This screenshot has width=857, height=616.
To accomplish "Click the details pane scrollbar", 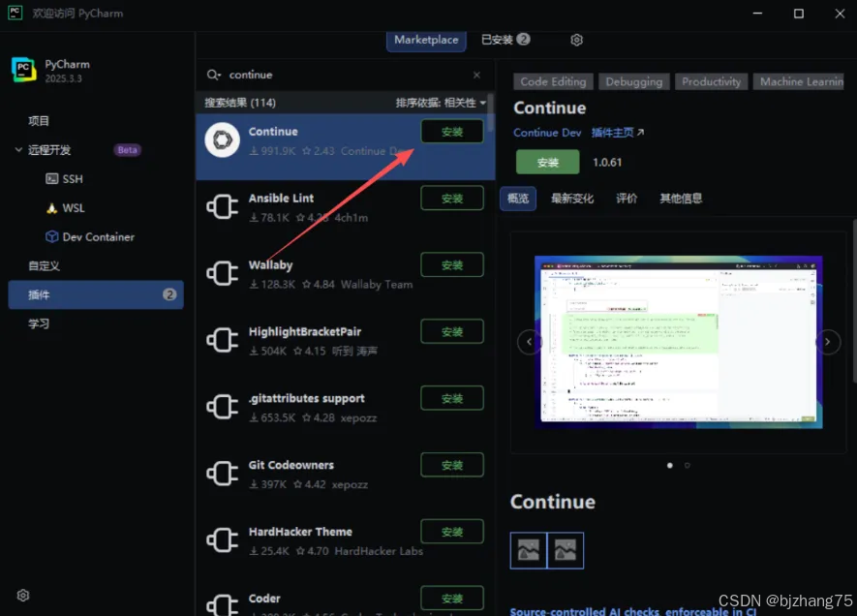I will coord(854,300).
